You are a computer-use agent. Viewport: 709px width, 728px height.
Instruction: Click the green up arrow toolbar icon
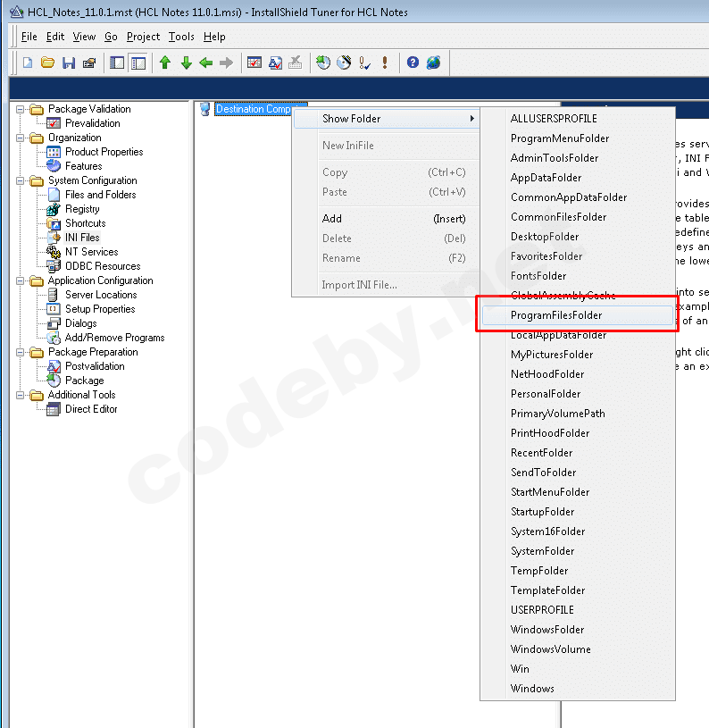coord(165,63)
